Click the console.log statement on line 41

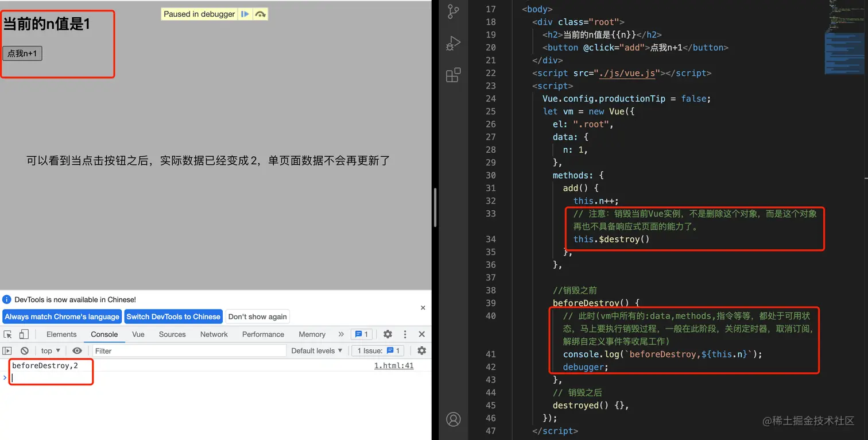pos(662,354)
